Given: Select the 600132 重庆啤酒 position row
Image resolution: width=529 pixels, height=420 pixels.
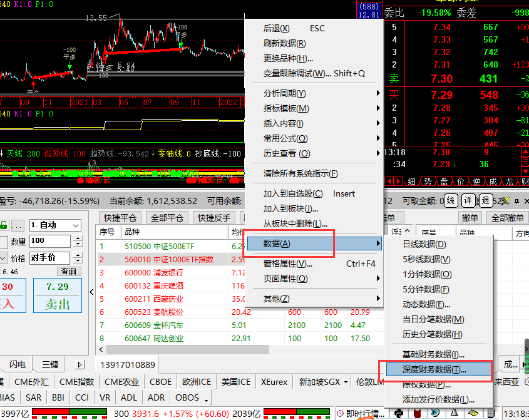Looking at the screenshot, I should (x=163, y=285).
